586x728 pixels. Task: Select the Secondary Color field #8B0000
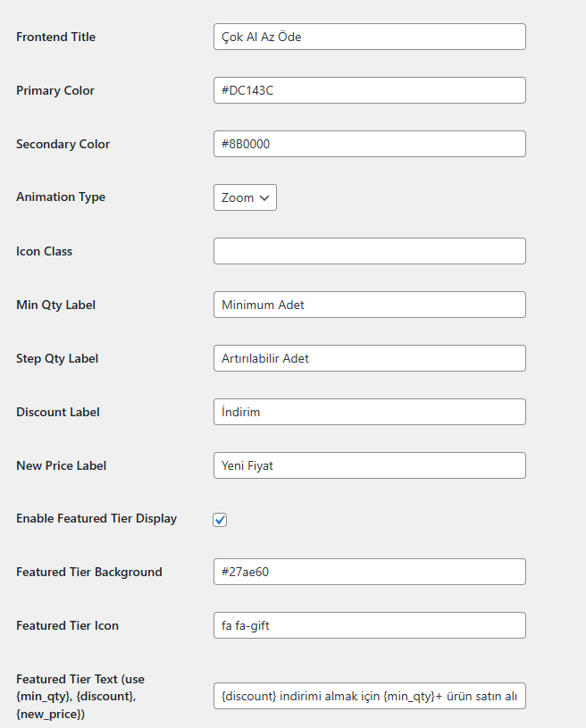tap(370, 144)
